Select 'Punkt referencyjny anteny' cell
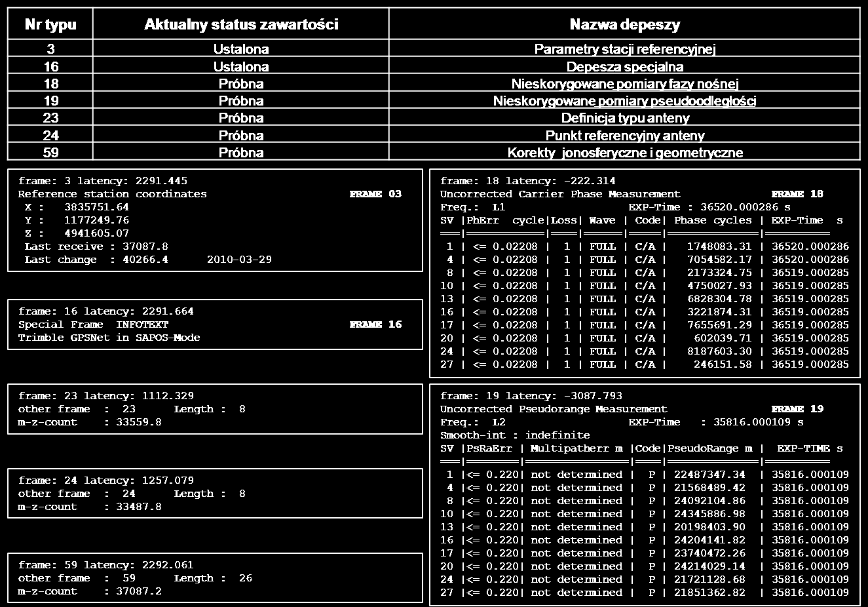 point(625,135)
